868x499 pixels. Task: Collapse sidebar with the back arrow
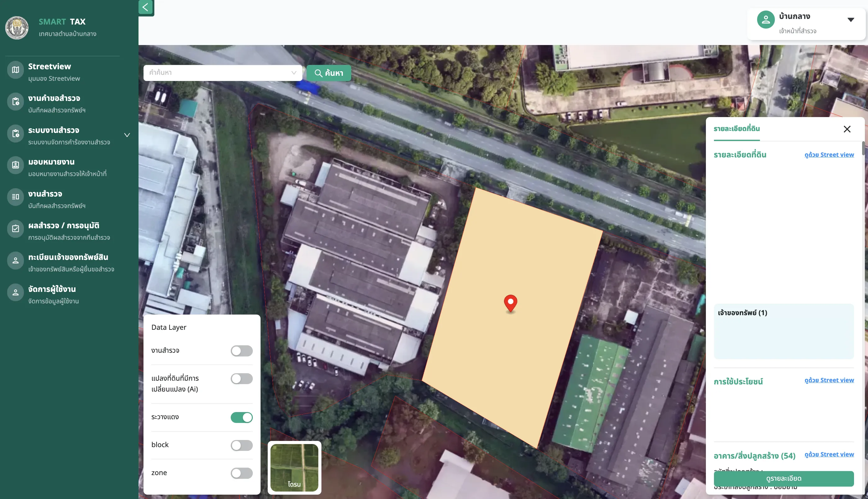(146, 7)
